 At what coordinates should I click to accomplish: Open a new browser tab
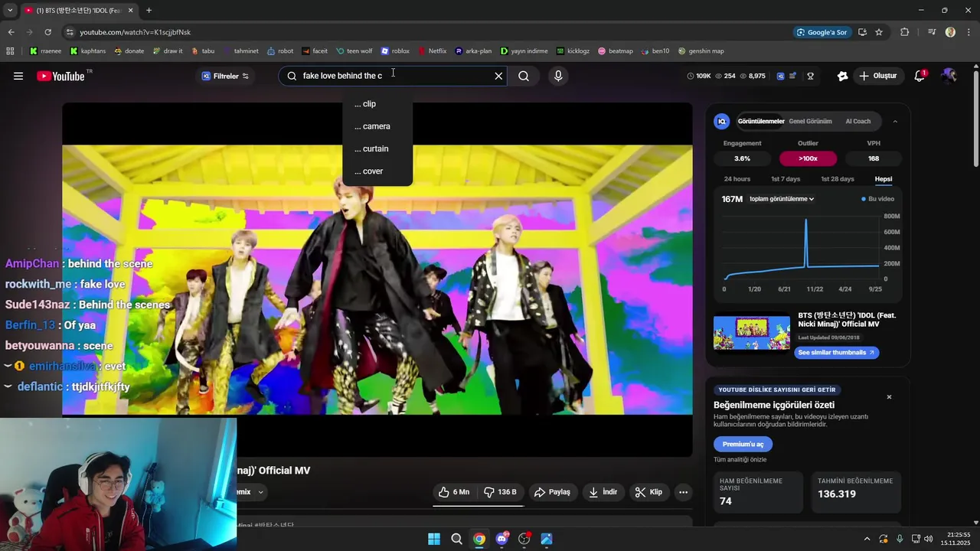[149, 10]
